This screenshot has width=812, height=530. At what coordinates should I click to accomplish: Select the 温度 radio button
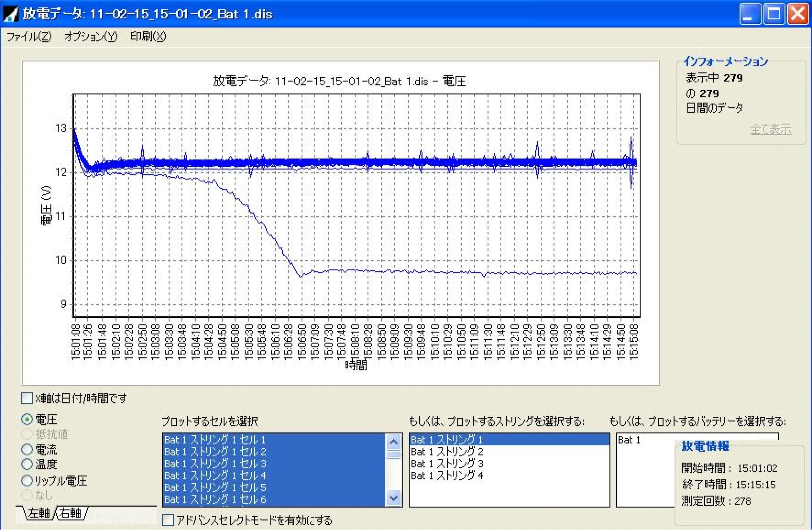[x=27, y=464]
